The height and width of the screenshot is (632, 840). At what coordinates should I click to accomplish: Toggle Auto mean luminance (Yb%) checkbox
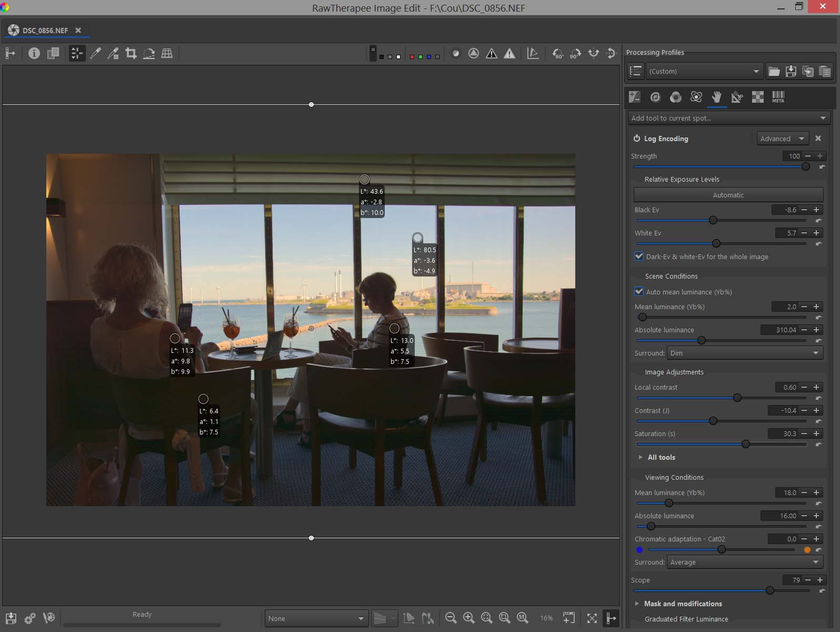point(639,292)
